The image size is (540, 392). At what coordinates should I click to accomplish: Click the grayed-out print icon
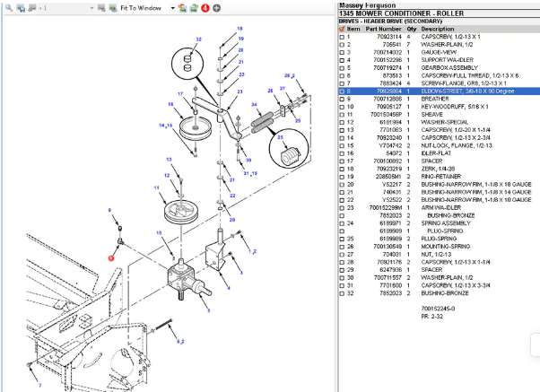[32, 7]
